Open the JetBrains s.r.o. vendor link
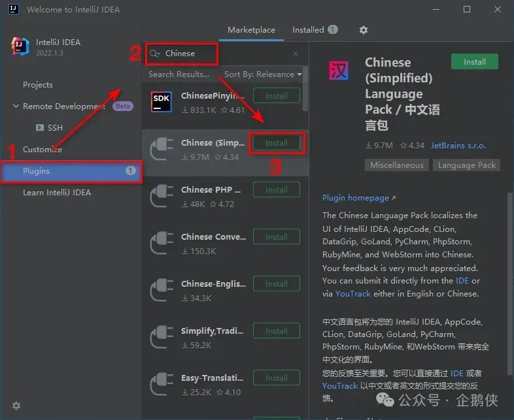Viewport: 514px width, 420px height. [x=458, y=146]
